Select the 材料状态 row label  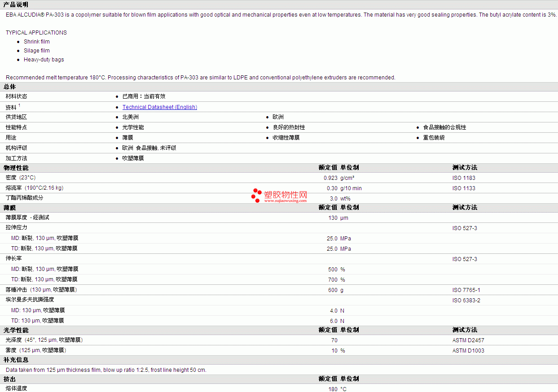point(16,96)
